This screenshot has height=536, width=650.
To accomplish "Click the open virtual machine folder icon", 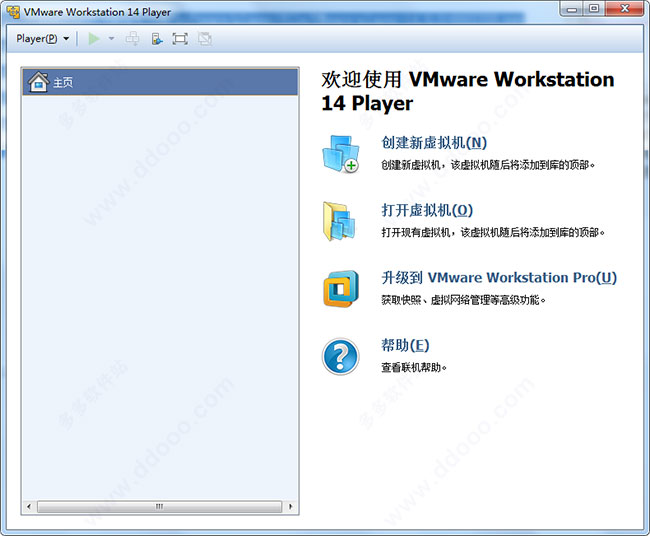I will [x=340, y=221].
